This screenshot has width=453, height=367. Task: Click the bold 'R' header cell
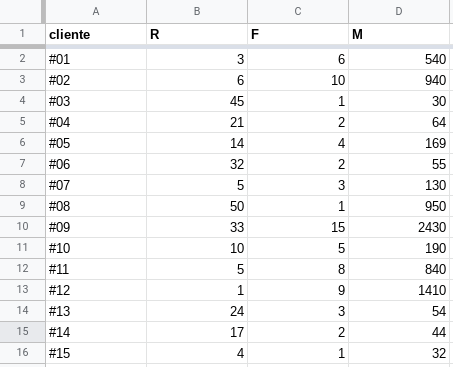197,34
